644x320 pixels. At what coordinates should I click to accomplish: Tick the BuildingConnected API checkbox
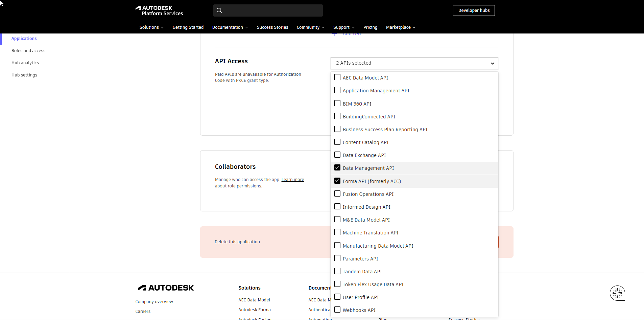[337, 116]
